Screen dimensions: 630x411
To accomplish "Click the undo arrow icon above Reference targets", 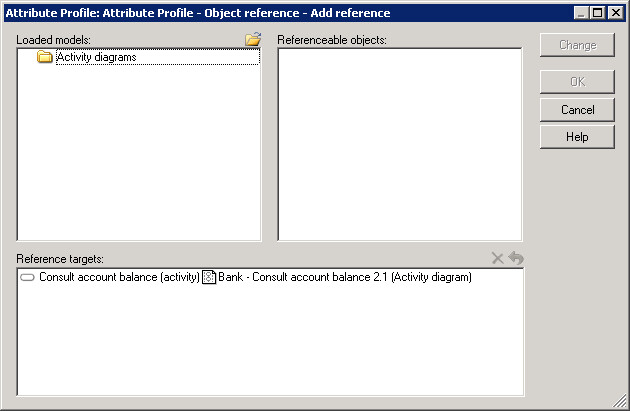I will pyautogui.click(x=516, y=259).
